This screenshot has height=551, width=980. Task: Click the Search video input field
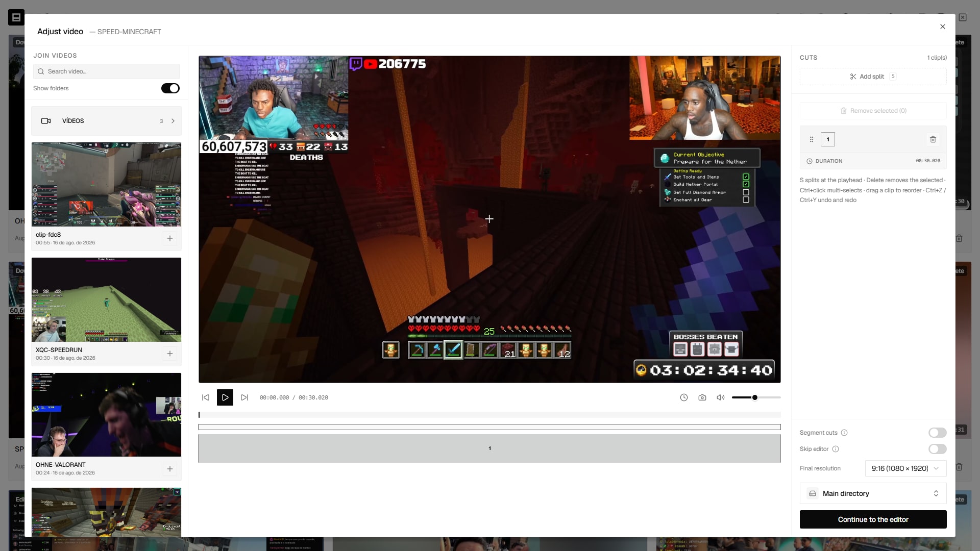(106, 71)
